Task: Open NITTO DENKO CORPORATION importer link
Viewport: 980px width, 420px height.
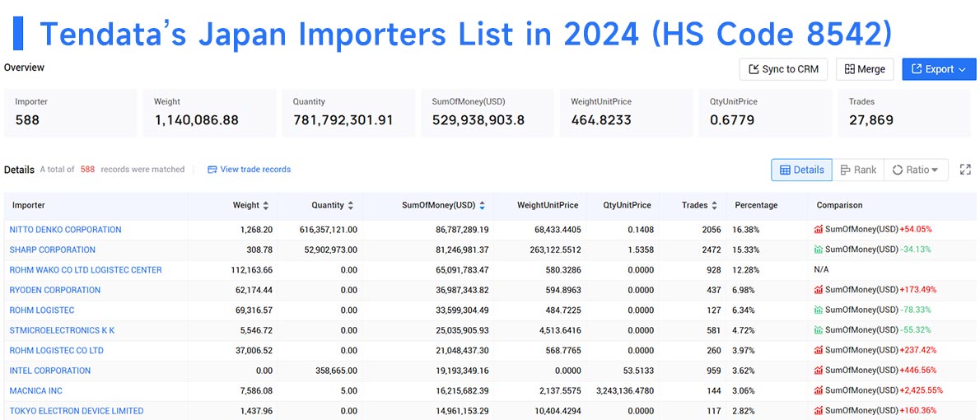Action: [x=66, y=230]
